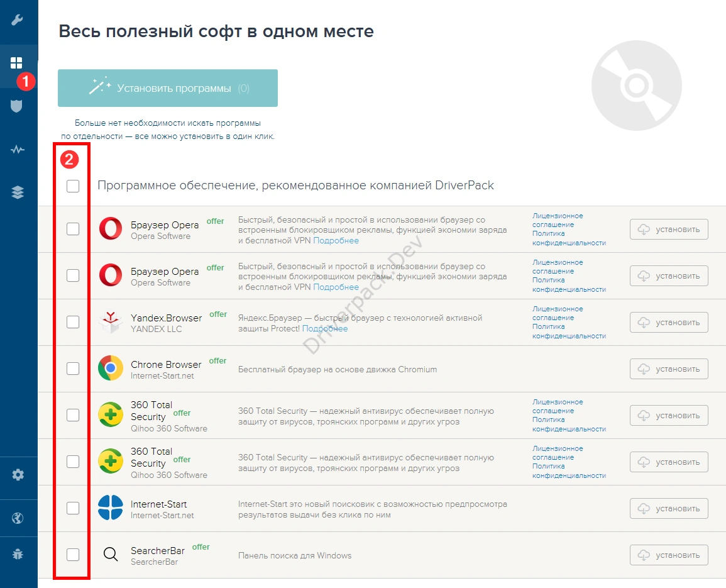Open Yandex.Browser Лицензионное соглашение link
This screenshot has width=726, height=588.
coord(558,313)
